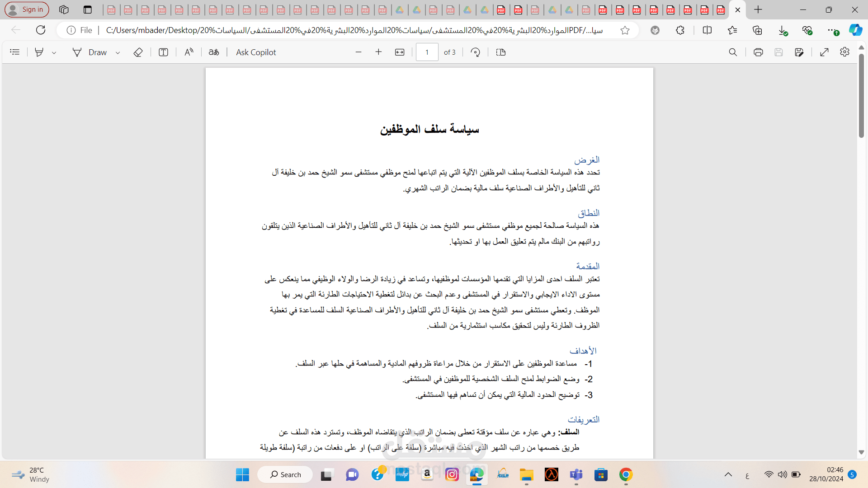
Task: Click the vertical scrollbar thumb
Action: pos(861,95)
